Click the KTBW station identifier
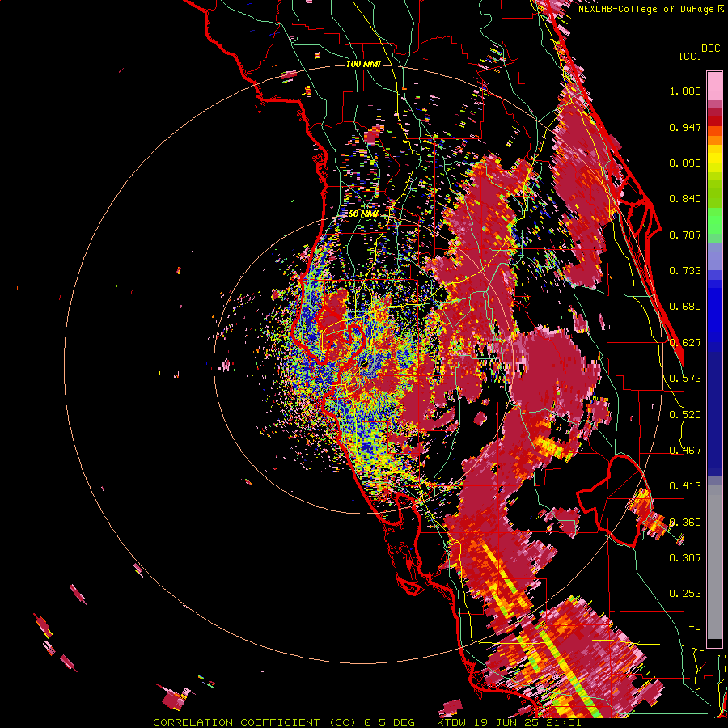728x728 pixels. click(x=451, y=722)
